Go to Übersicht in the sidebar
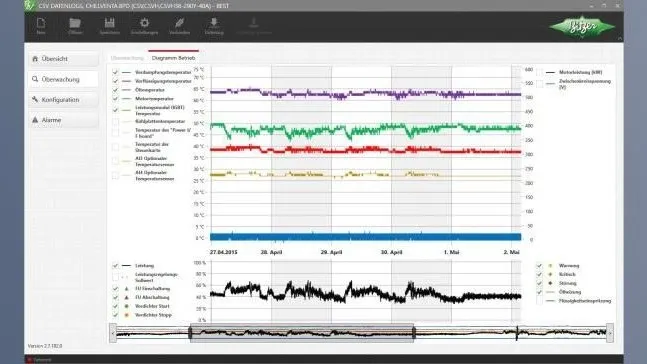Viewport: 647px width, 364px height. click(x=64, y=59)
